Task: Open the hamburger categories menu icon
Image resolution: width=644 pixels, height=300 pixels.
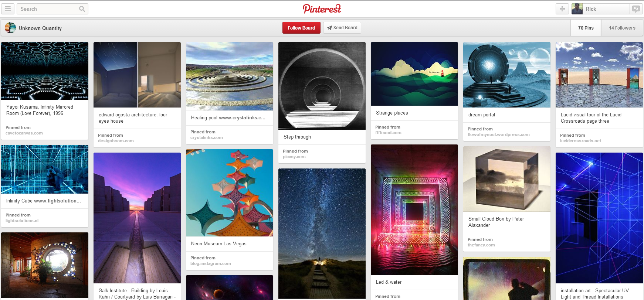Action: (8, 9)
